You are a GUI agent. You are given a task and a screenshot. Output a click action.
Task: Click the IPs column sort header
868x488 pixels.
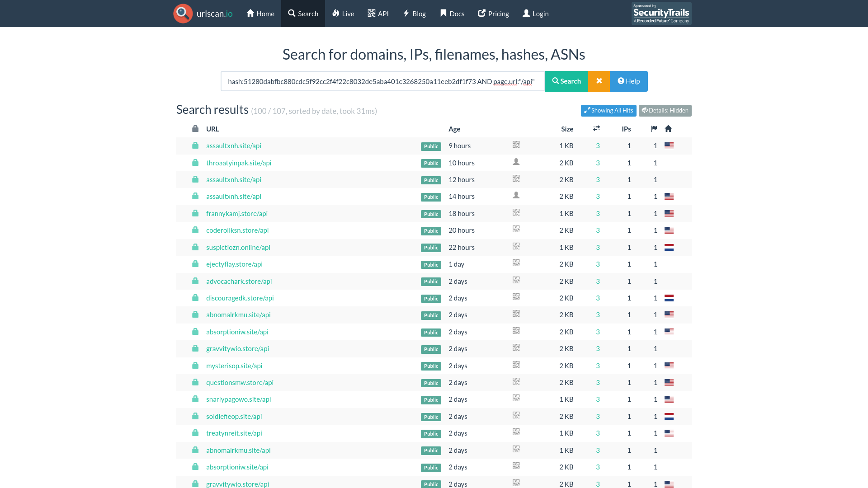point(626,129)
